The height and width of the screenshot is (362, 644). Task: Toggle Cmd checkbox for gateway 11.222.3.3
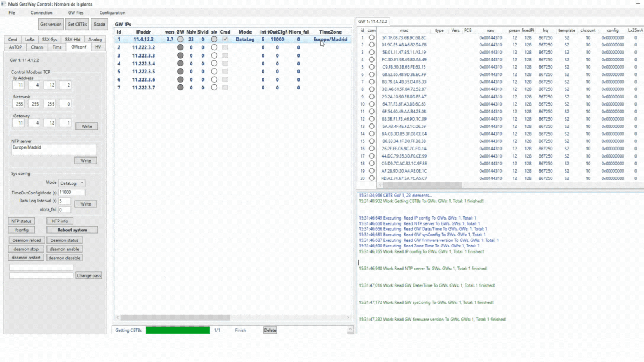point(225,55)
